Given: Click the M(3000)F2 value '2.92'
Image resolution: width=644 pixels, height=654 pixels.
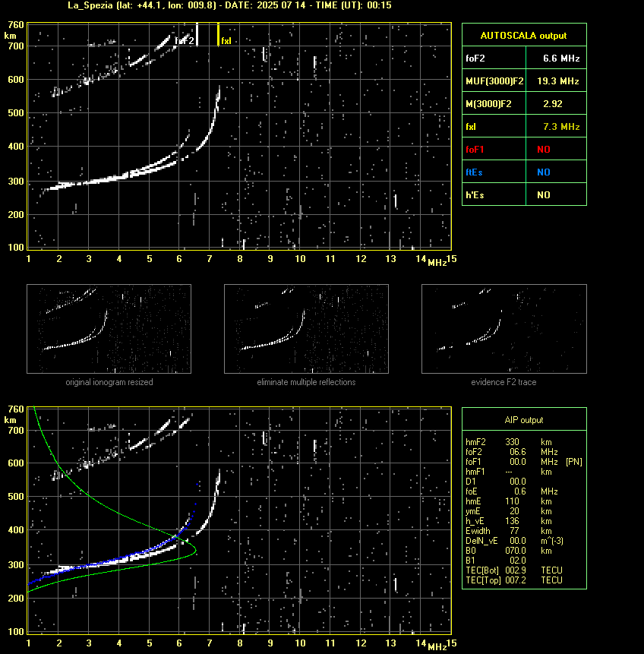Looking at the screenshot, I should (x=553, y=104).
